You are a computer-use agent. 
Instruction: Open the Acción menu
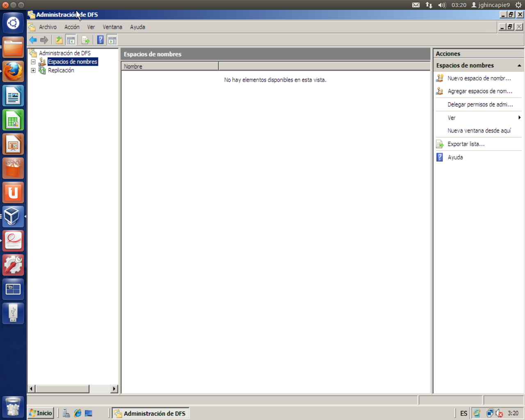(72, 27)
